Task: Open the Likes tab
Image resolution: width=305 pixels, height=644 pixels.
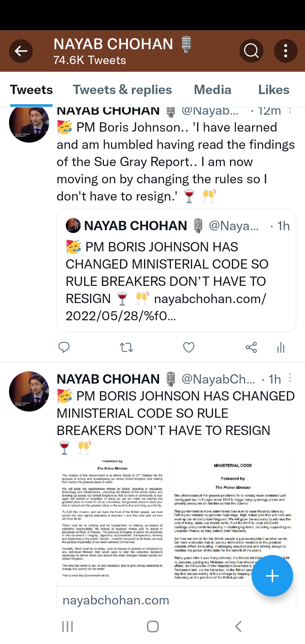Action: coord(274,90)
